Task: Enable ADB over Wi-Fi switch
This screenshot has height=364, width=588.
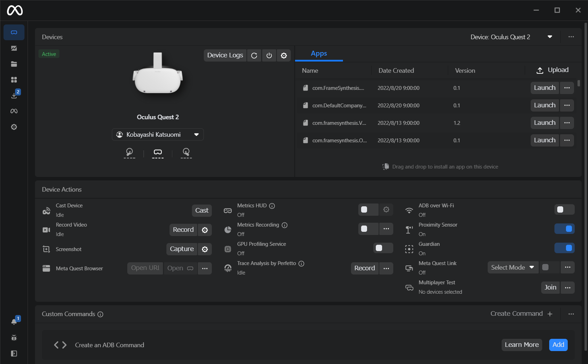Action: coord(564,209)
